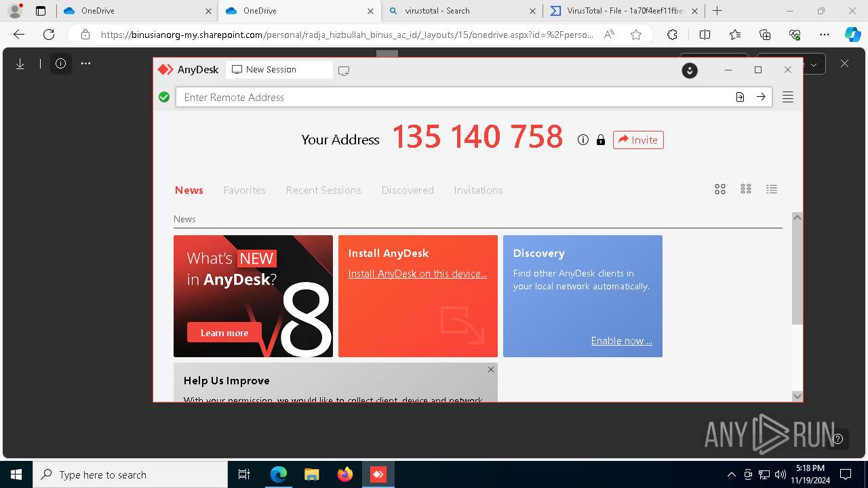Switch to large tiles view
The height and width of the screenshot is (488, 868).
click(x=720, y=189)
